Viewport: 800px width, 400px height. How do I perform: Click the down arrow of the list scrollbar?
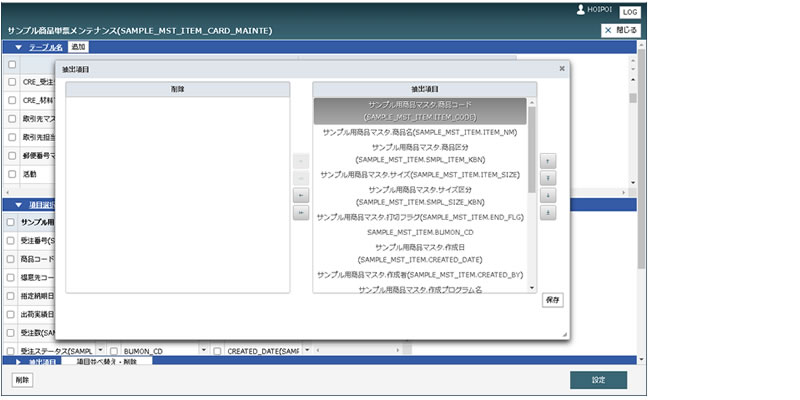[532, 288]
